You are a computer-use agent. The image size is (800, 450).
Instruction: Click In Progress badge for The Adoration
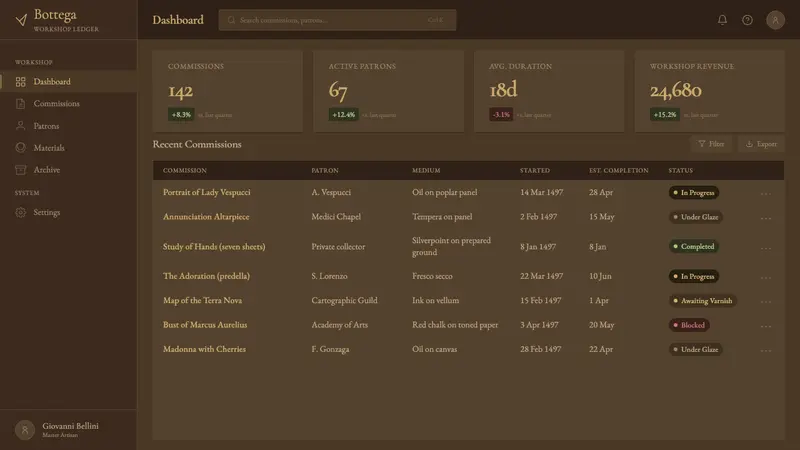coord(694,277)
